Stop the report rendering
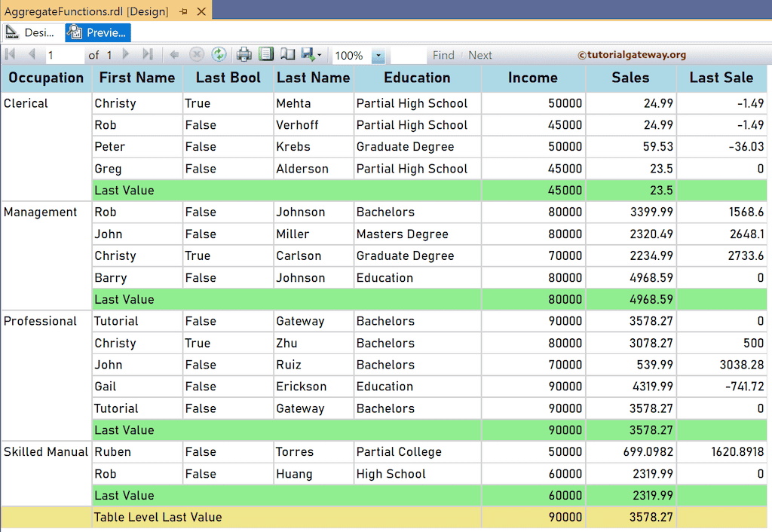Viewport: 772px width, 532px height. pos(196,54)
